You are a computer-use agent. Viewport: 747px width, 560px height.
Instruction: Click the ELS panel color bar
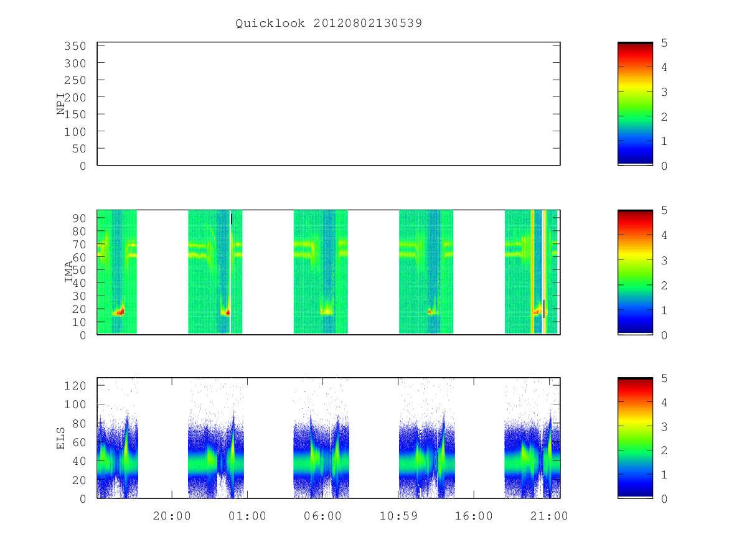[635, 438]
